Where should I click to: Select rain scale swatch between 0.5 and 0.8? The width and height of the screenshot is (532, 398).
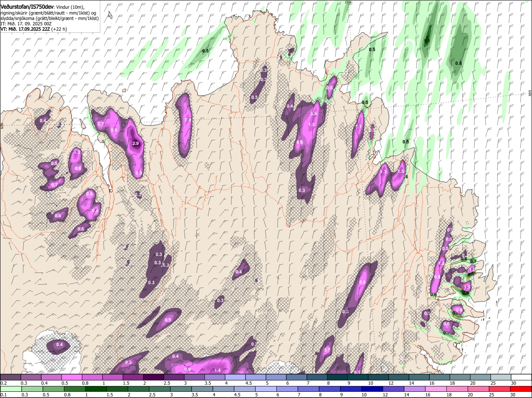[54, 389]
